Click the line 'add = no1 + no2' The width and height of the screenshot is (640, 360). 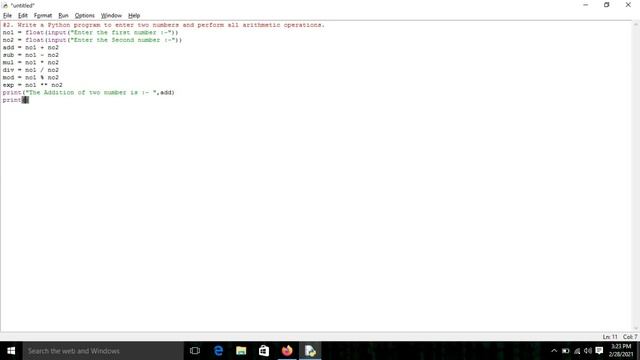tap(31, 47)
